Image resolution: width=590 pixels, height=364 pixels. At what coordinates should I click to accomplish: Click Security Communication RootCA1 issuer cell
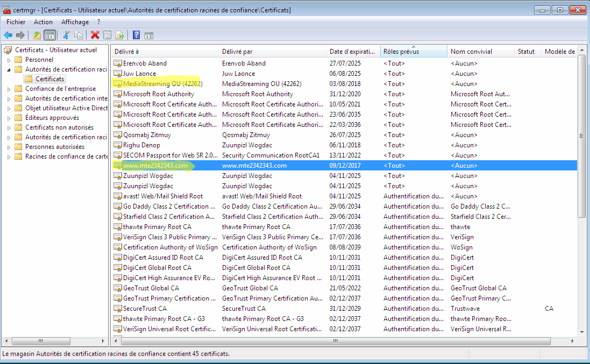click(271, 155)
